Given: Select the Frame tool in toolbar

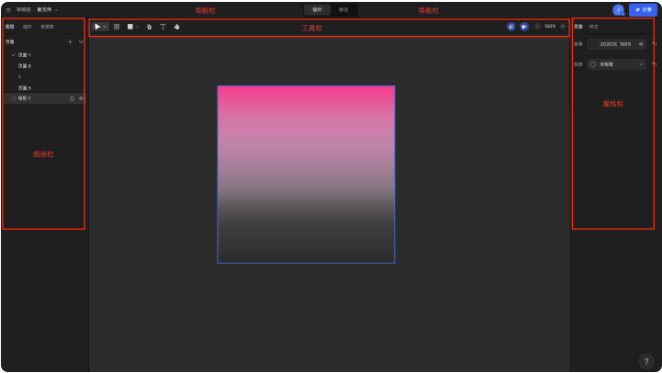Looking at the screenshot, I should click(117, 27).
